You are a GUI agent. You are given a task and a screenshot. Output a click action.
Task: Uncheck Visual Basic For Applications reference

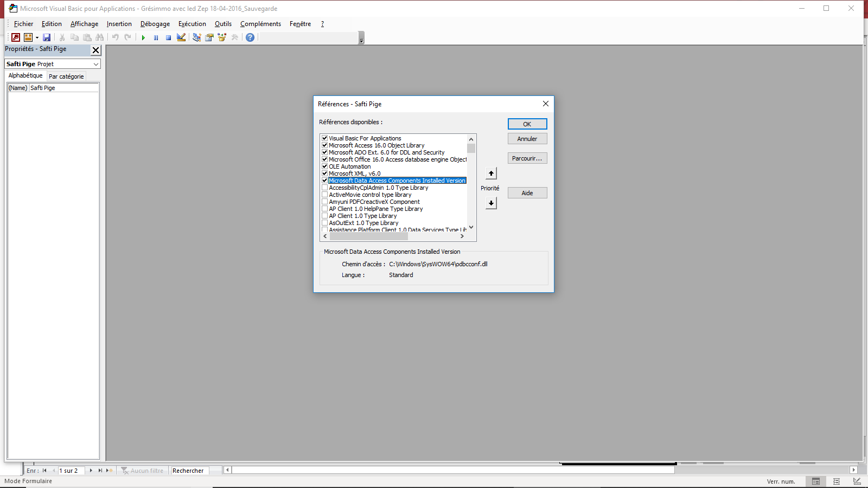pos(324,138)
